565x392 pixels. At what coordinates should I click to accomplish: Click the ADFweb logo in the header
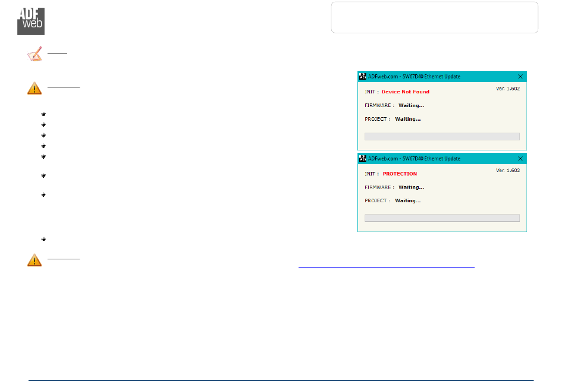coord(31,21)
